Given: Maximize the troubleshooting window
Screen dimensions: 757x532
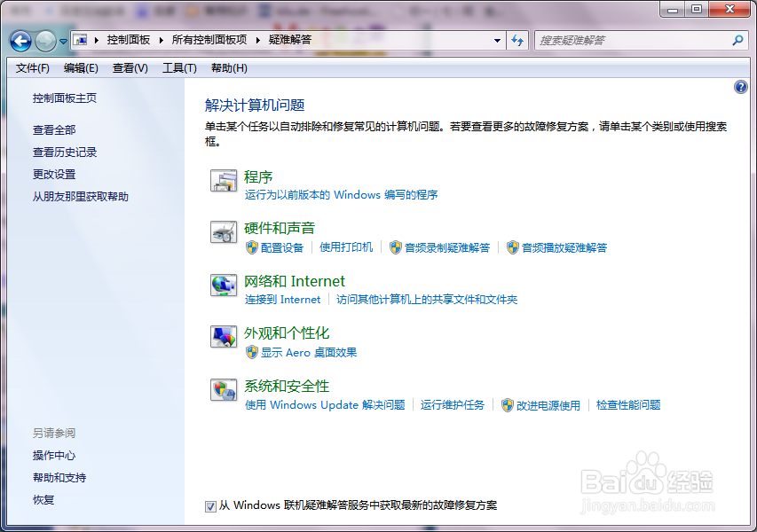Looking at the screenshot, I should pos(697,9).
